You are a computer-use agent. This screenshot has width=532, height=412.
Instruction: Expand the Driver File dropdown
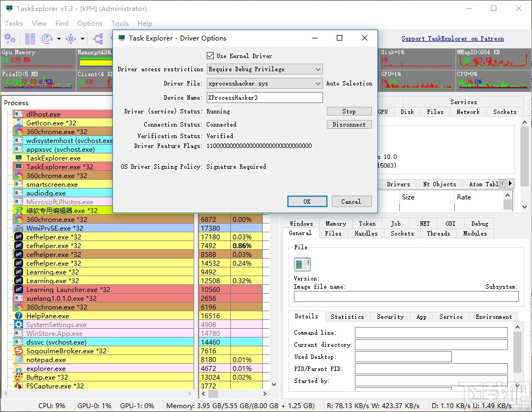tap(318, 84)
